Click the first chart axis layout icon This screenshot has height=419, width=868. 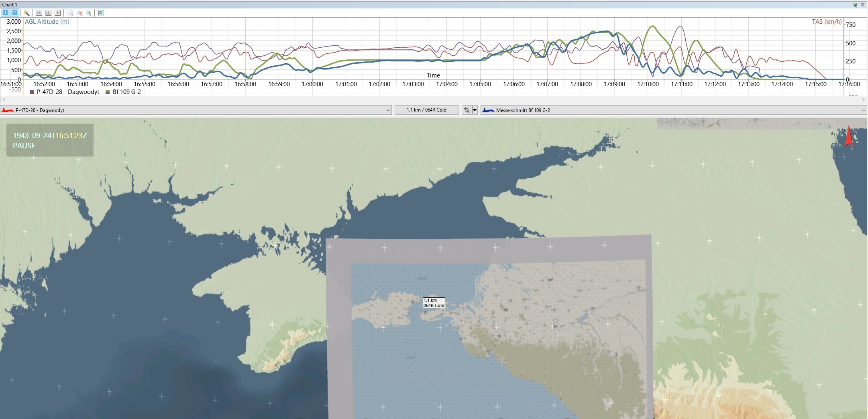pyautogui.click(x=39, y=13)
